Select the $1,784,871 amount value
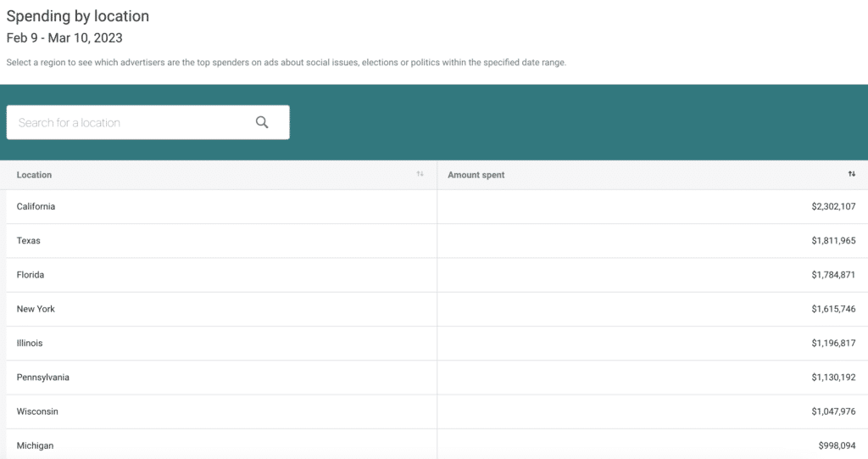868x459 pixels. tap(832, 275)
